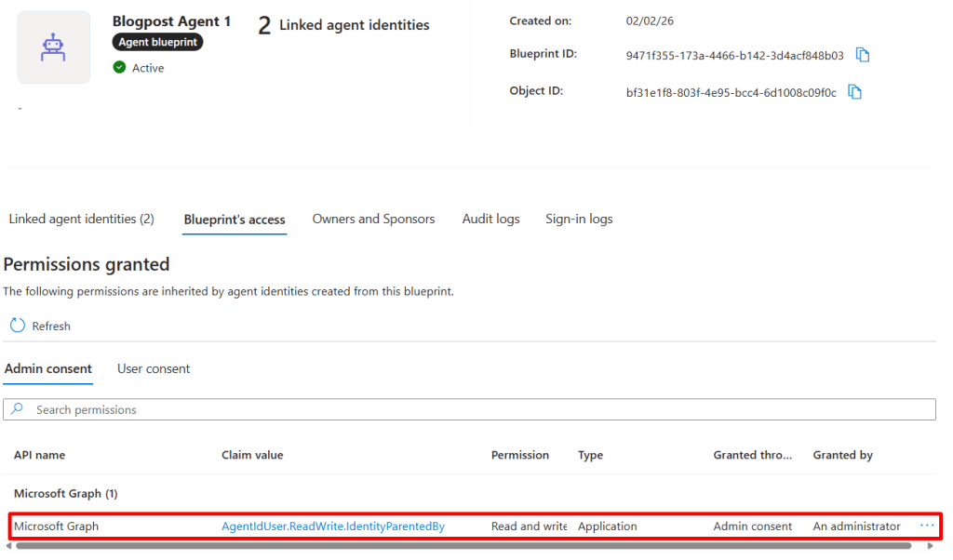Sort by the API name column header

coord(39,455)
